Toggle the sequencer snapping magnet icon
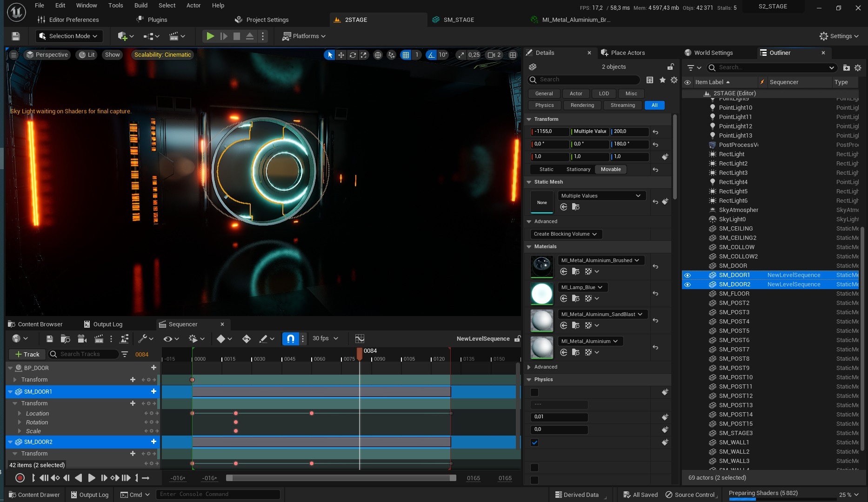This screenshot has width=868, height=502. tap(290, 338)
